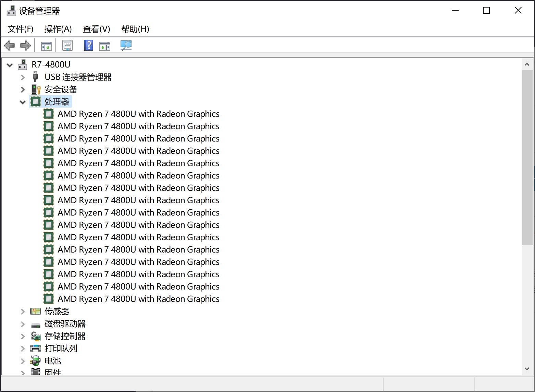
Task: Expand the 磁盘驱动器 node
Action: pos(23,324)
